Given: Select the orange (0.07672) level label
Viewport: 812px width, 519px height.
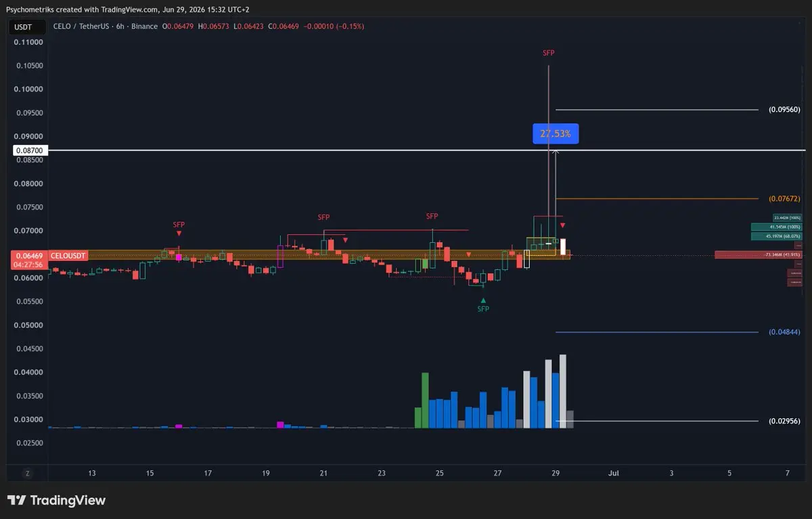Looking at the screenshot, I should (x=784, y=199).
